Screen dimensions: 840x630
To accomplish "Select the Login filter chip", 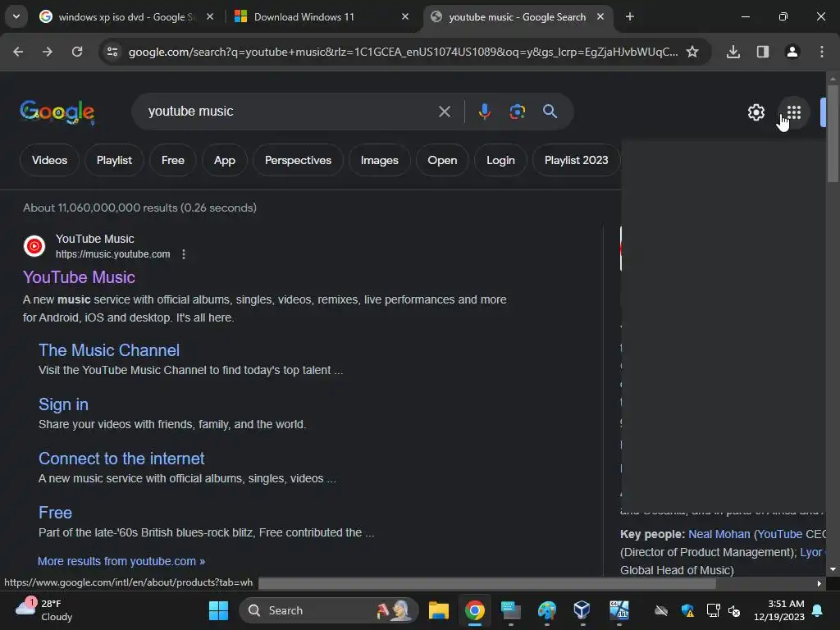I will [500, 160].
